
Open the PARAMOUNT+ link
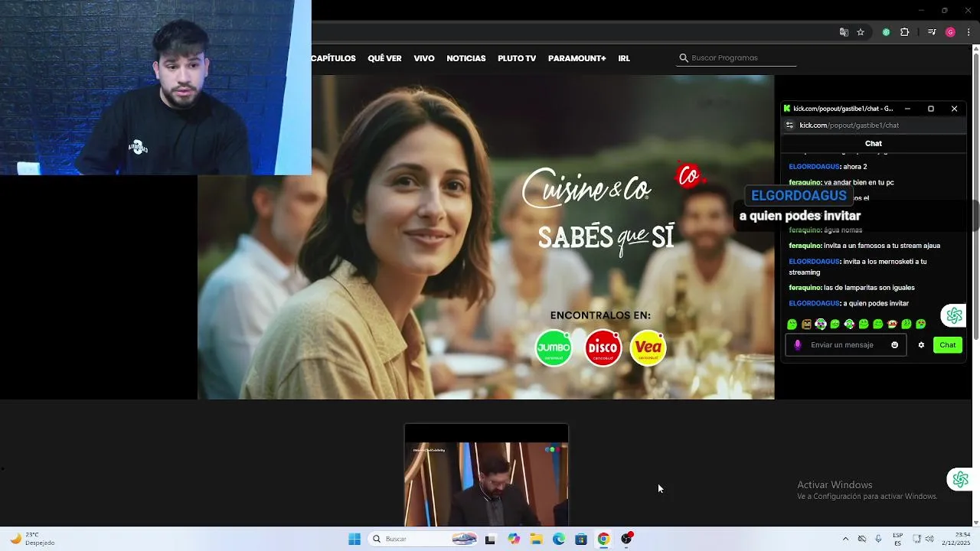(577, 58)
